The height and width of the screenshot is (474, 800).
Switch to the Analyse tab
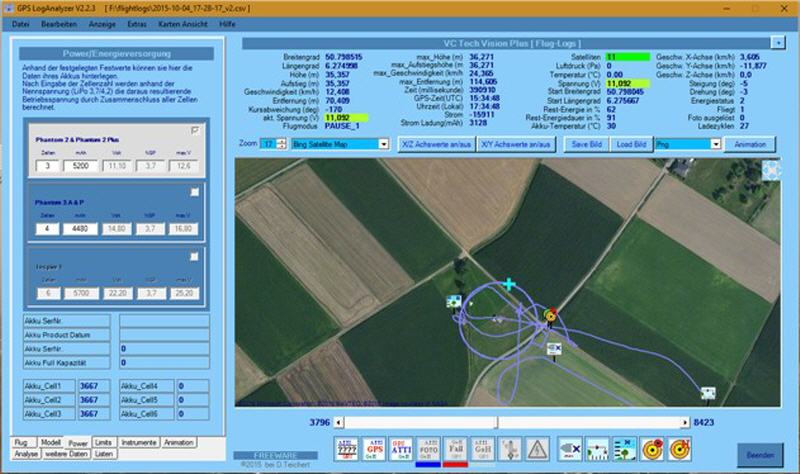(x=26, y=454)
